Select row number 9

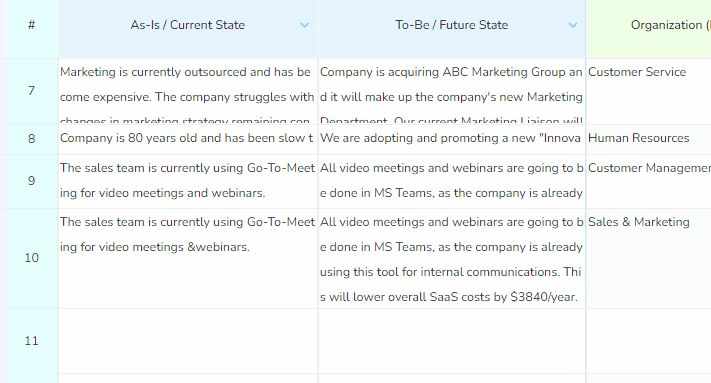tap(31, 181)
